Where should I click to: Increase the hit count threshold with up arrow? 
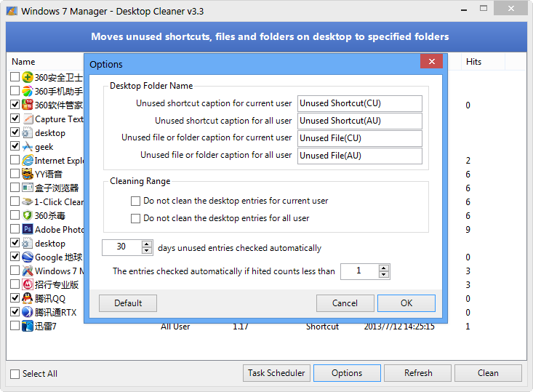coord(384,268)
